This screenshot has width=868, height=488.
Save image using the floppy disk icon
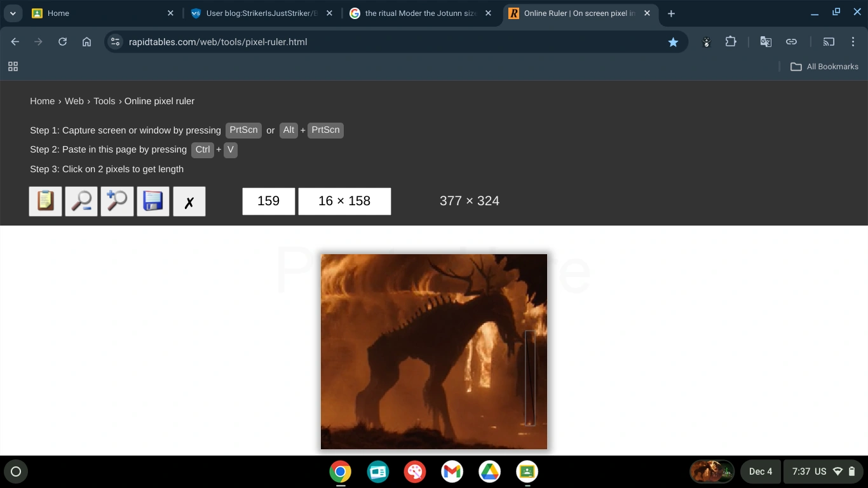pos(153,201)
